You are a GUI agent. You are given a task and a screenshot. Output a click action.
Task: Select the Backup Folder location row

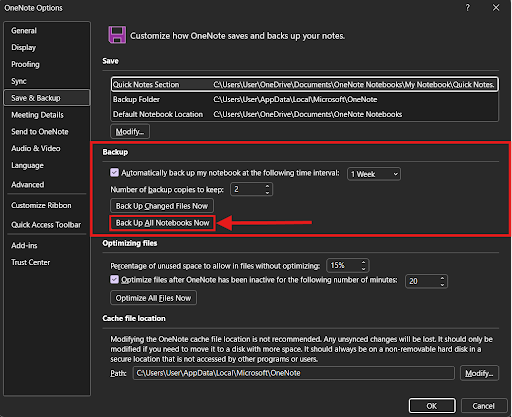pos(305,99)
